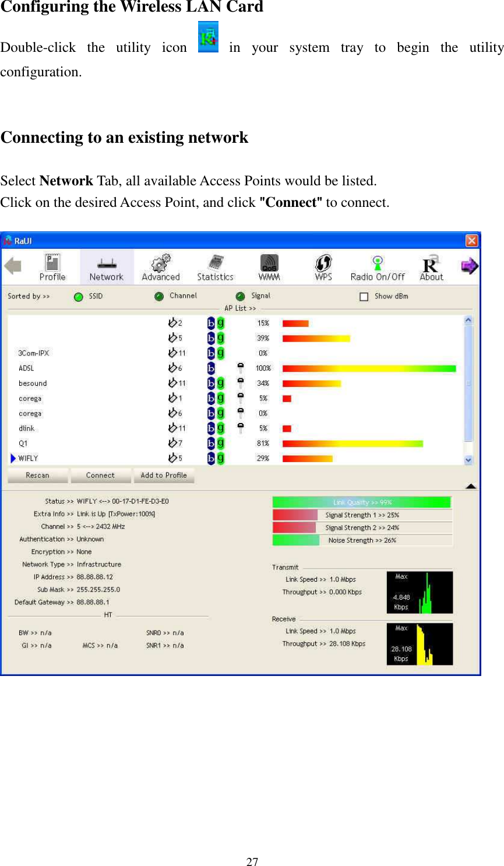Click the left navigation arrow

(x=13, y=266)
